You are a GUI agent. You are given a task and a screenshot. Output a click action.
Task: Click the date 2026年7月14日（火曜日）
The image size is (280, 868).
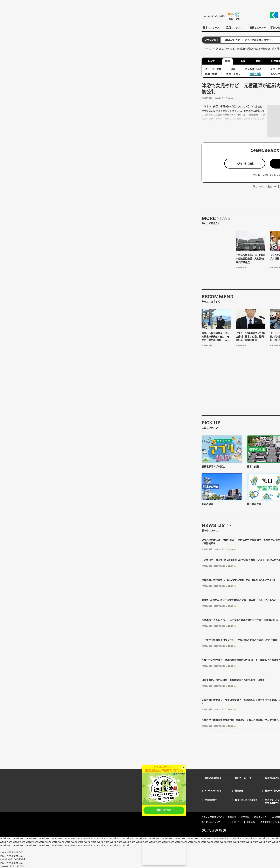pyautogui.click(x=214, y=16)
